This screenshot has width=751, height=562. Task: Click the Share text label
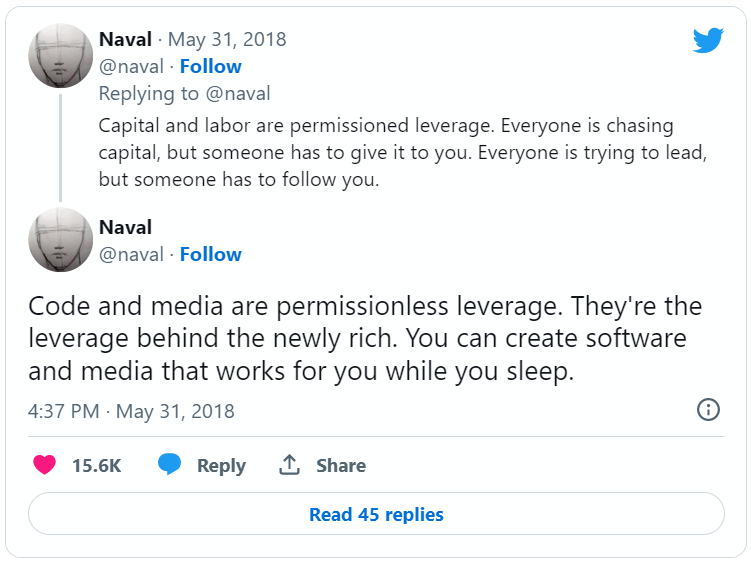[341, 465]
